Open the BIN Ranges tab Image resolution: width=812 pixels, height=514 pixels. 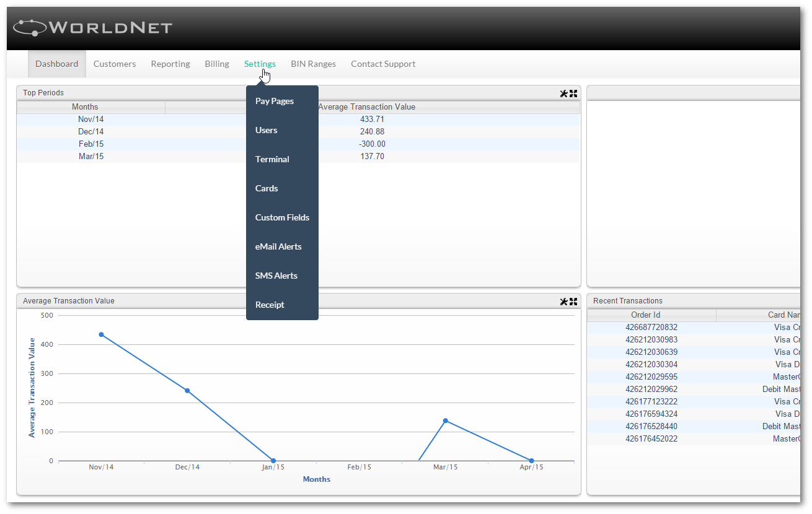coord(313,64)
